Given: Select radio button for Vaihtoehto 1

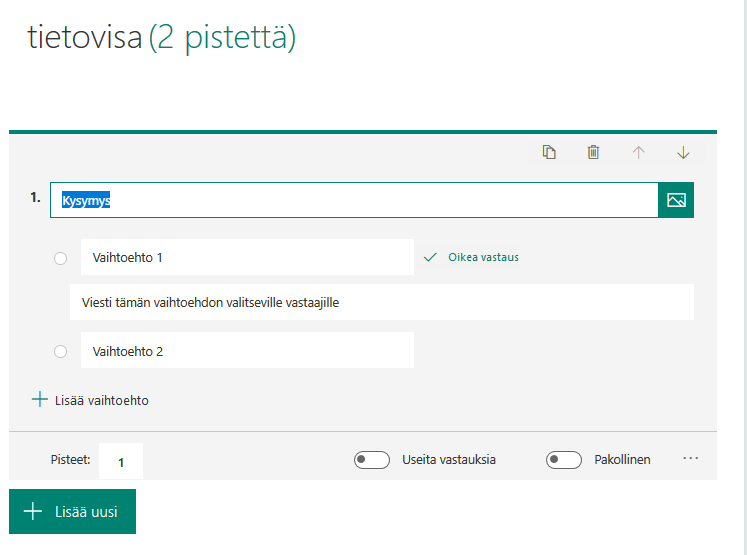Looking at the screenshot, I should pyautogui.click(x=60, y=258).
